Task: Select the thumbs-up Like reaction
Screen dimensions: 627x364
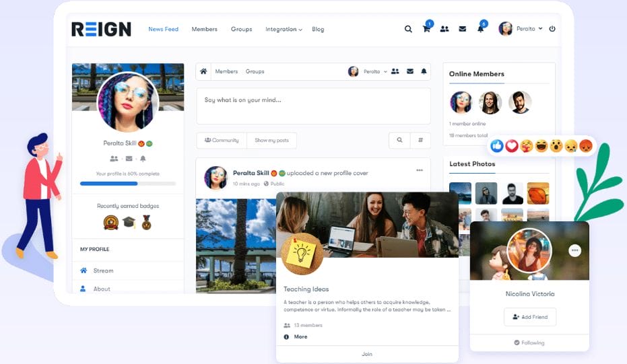Action: pos(497,146)
